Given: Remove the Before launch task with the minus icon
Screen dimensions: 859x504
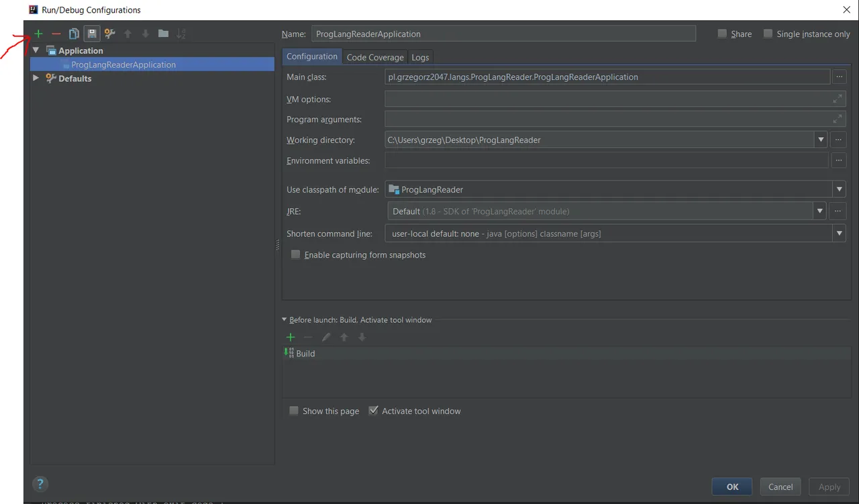Looking at the screenshot, I should tap(308, 337).
